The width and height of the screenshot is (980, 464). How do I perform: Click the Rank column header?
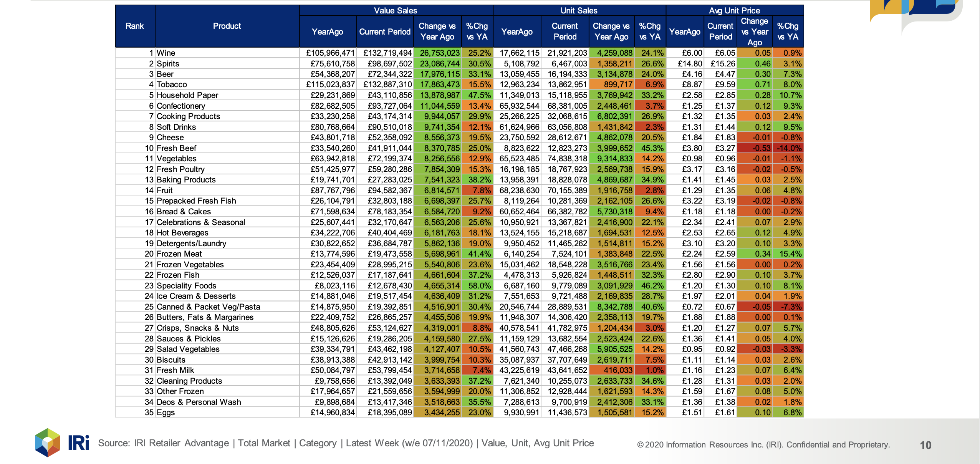click(135, 26)
